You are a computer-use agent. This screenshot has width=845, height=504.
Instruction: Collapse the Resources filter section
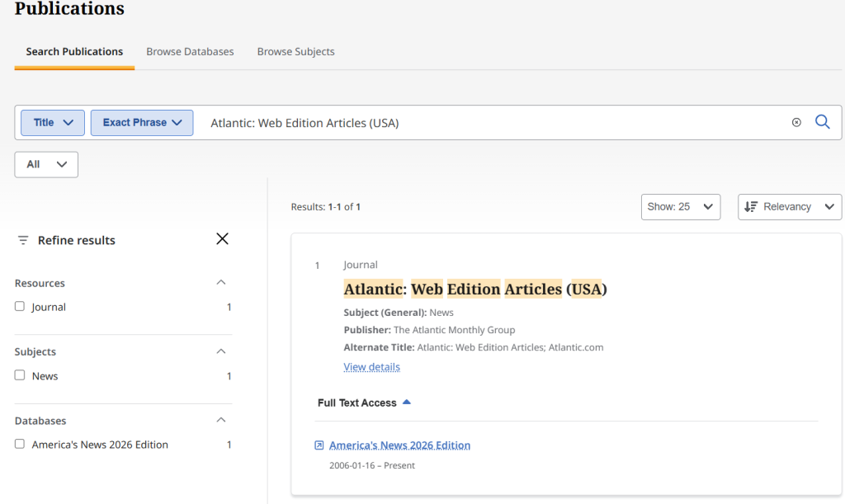[221, 283]
